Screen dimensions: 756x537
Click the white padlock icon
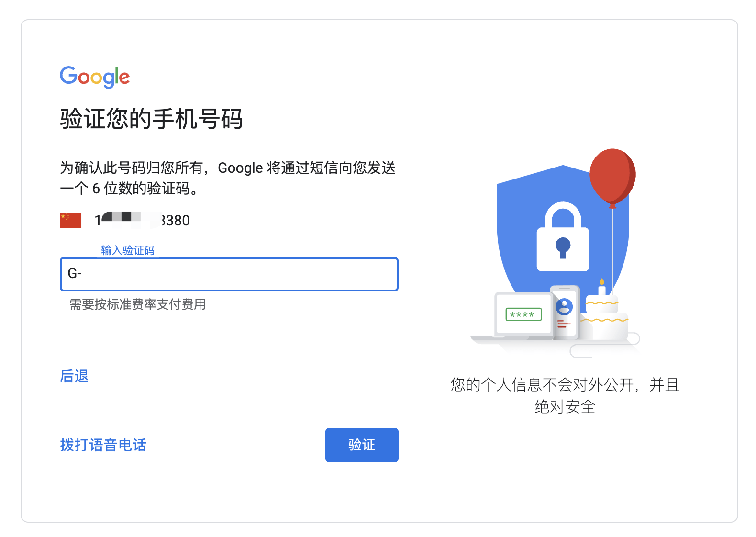(563, 237)
